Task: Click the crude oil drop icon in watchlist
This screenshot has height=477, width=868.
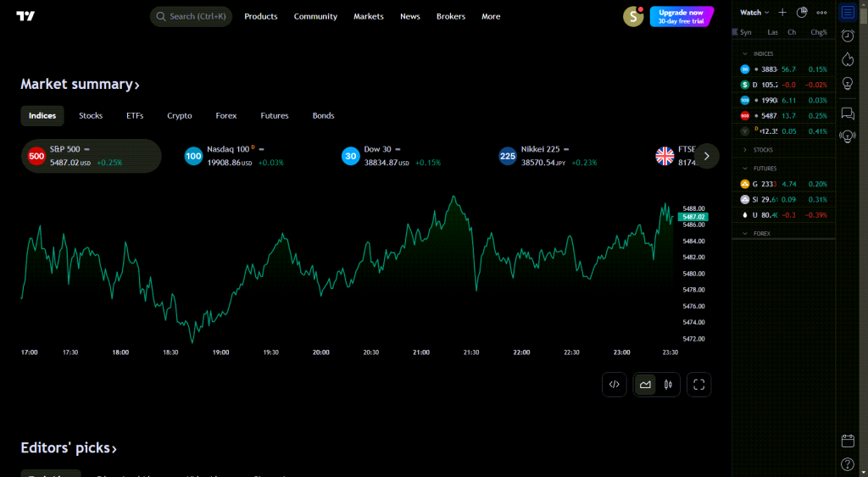Action: tap(744, 214)
